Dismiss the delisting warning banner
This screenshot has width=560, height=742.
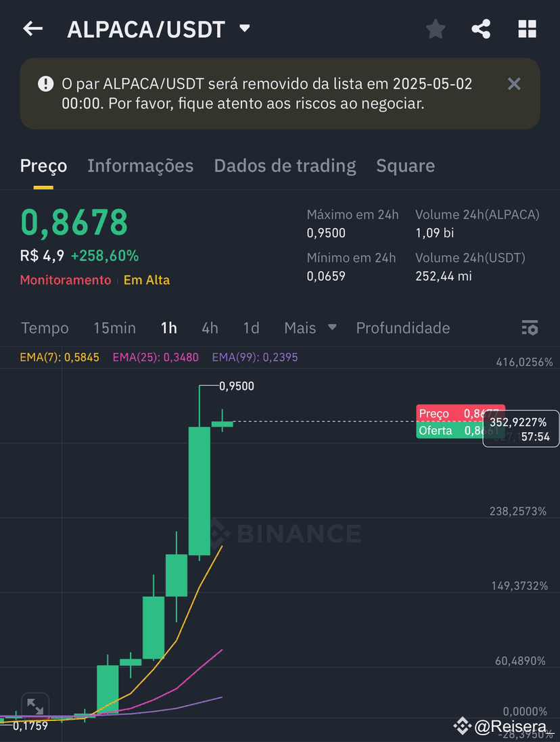514,85
